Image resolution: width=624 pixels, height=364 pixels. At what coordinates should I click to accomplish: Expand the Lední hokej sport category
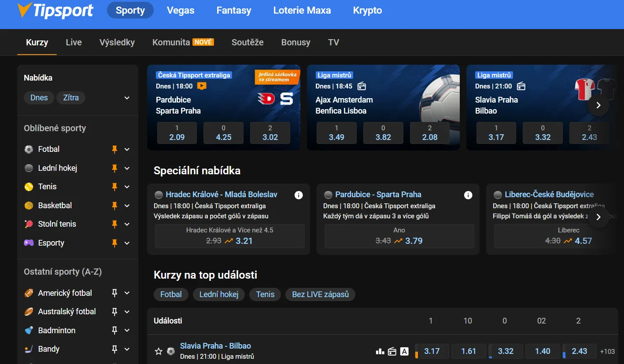tap(127, 168)
